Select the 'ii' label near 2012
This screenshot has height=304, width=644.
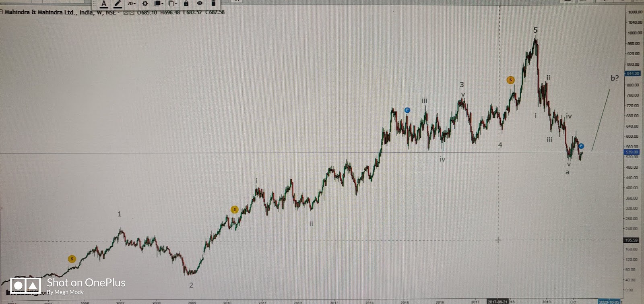[311, 223]
